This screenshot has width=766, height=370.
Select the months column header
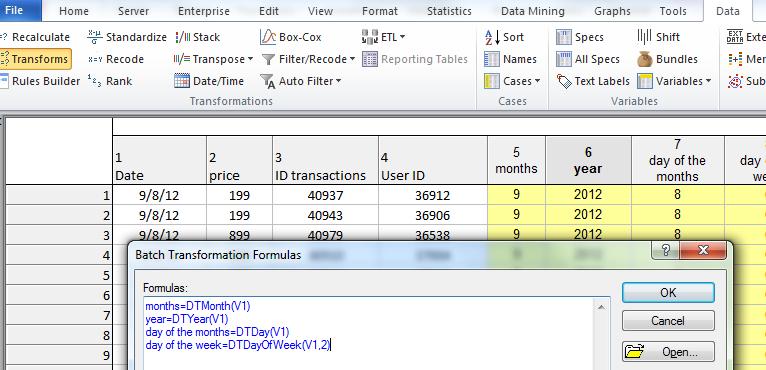(516, 160)
